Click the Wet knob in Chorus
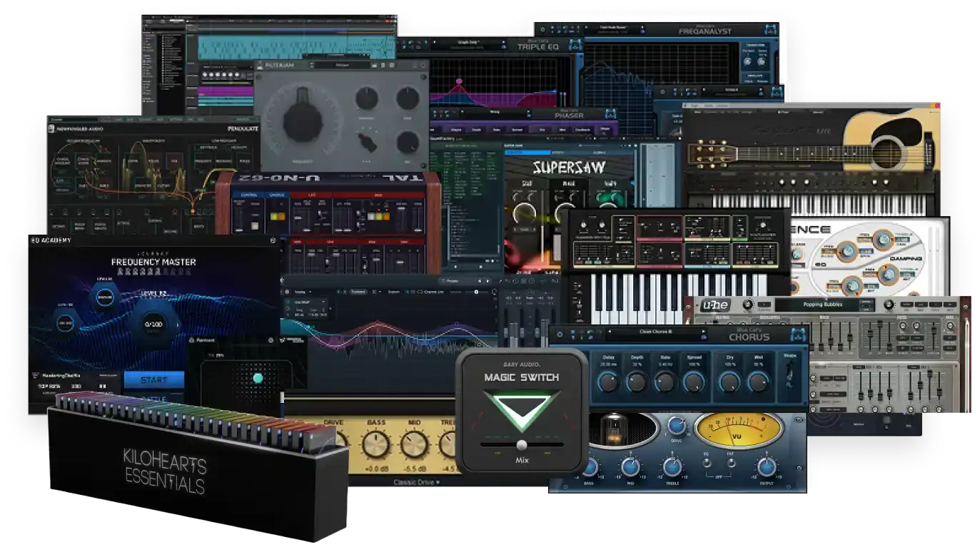980x547 pixels. [x=758, y=382]
